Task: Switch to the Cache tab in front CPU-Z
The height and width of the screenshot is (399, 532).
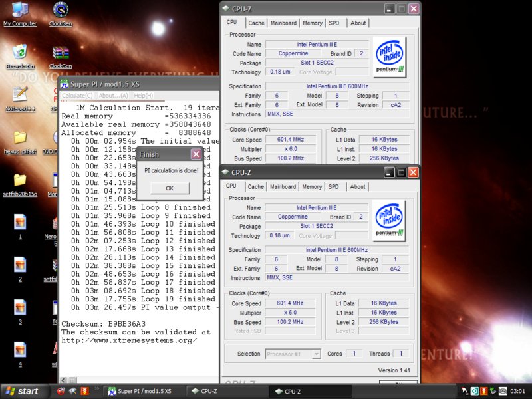Action: pyautogui.click(x=255, y=186)
